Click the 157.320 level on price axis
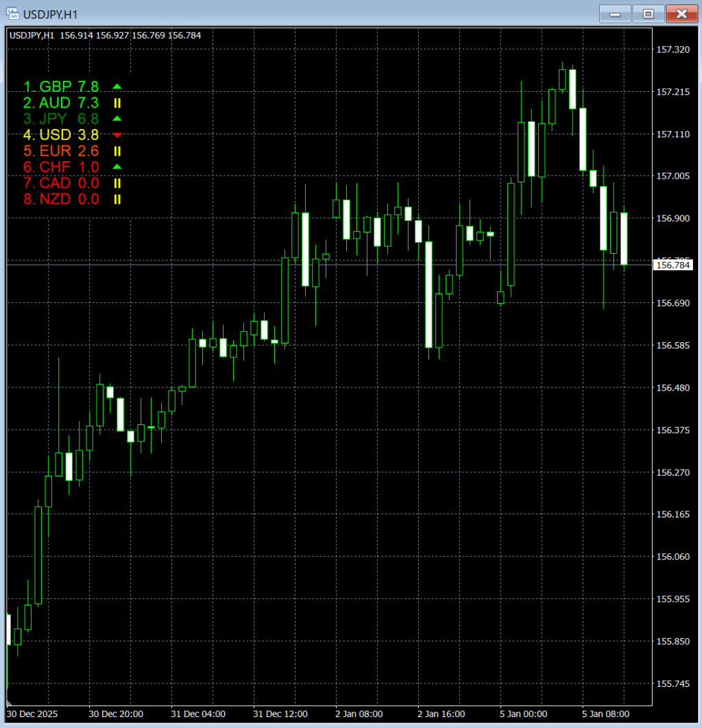The width and height of the screenshot is (702, 728). coord(673,50)
